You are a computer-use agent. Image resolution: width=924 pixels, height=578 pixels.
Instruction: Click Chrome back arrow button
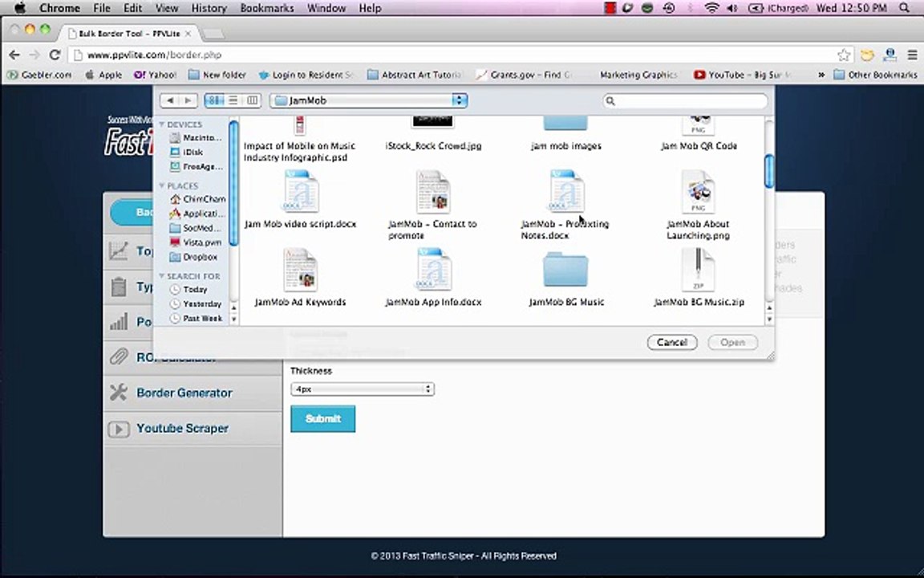14,55
